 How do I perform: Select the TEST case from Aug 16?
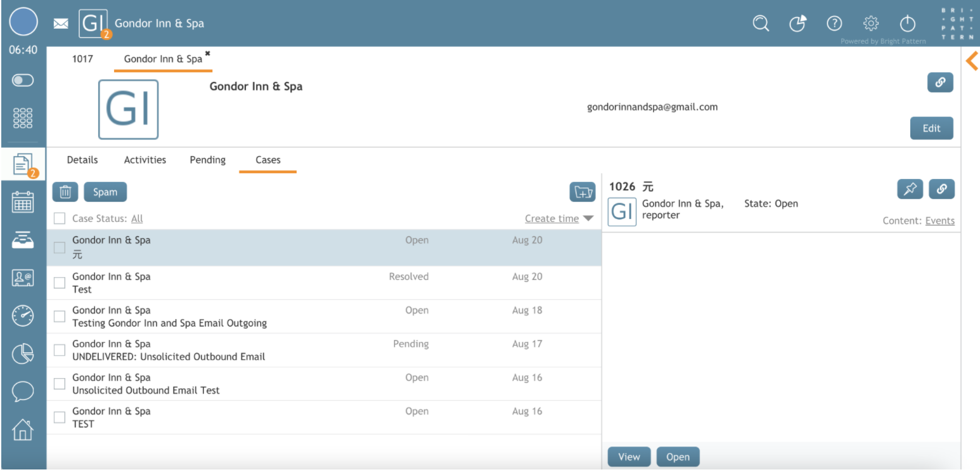coord(324,417)
